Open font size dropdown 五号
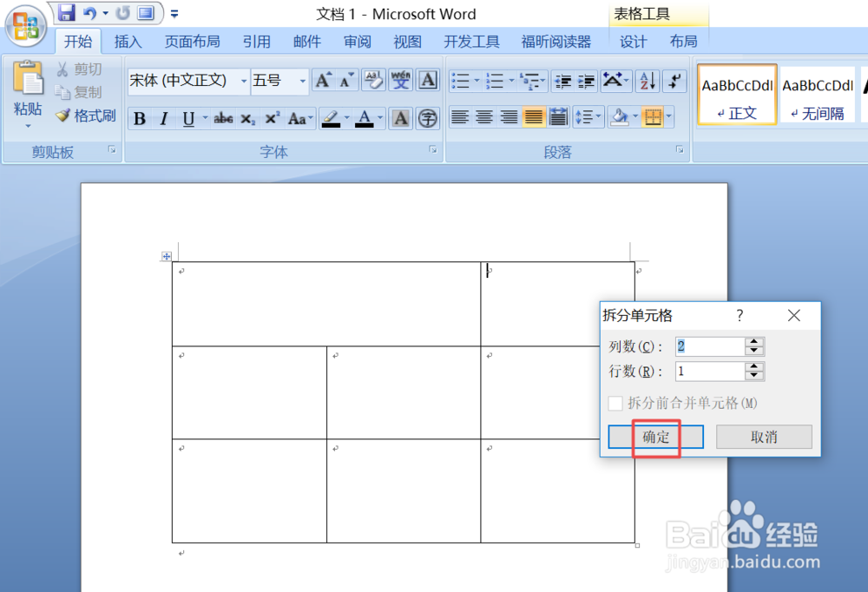 click(x=302, y=81)
